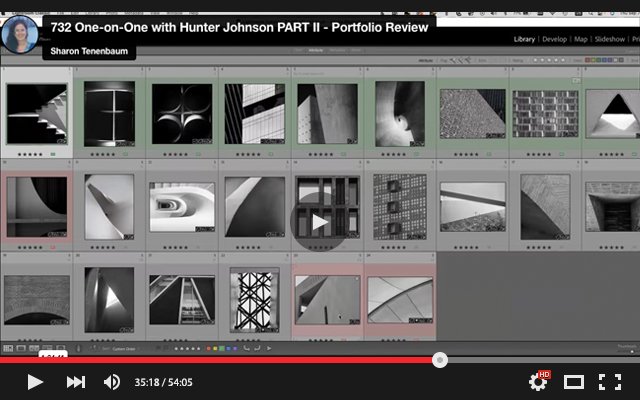Pick the Painter spray can tool
Image resolution: width=640 pixels, height=400 pixels.
coord(78,348)
